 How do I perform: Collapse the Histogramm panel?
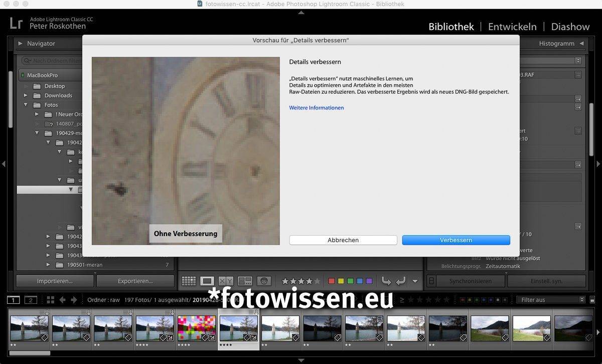tap(581, 44)
